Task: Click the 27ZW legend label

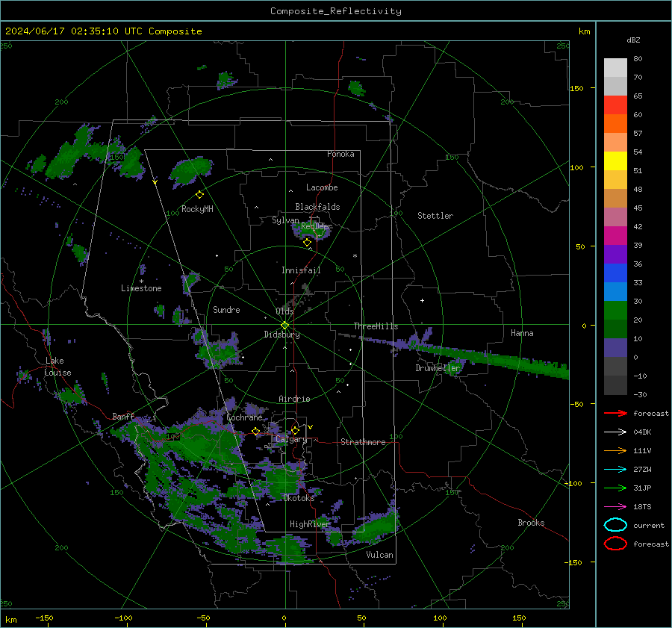Action: [x=642, y=470]
